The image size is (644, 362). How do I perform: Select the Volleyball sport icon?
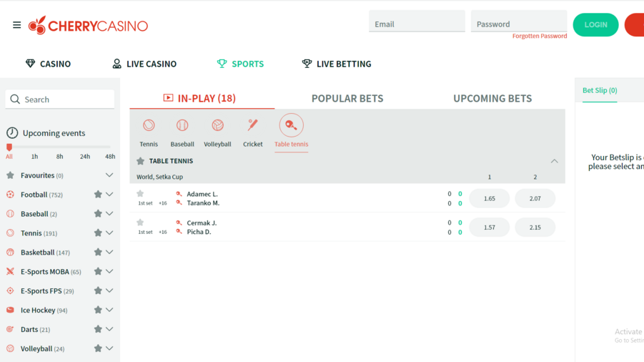(217, 126)
